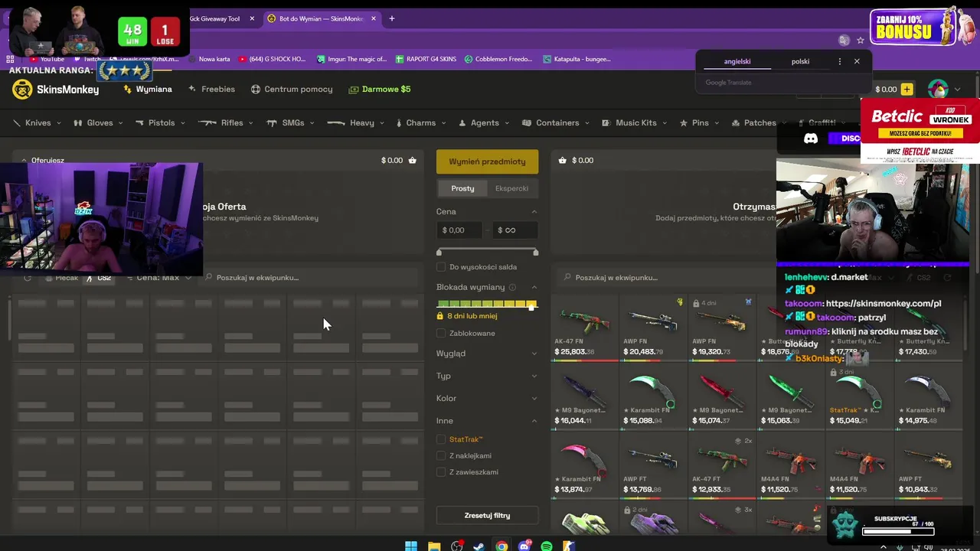Select the AK-47 FT $12,933 item
980x551 pixels.
[722, 465]
